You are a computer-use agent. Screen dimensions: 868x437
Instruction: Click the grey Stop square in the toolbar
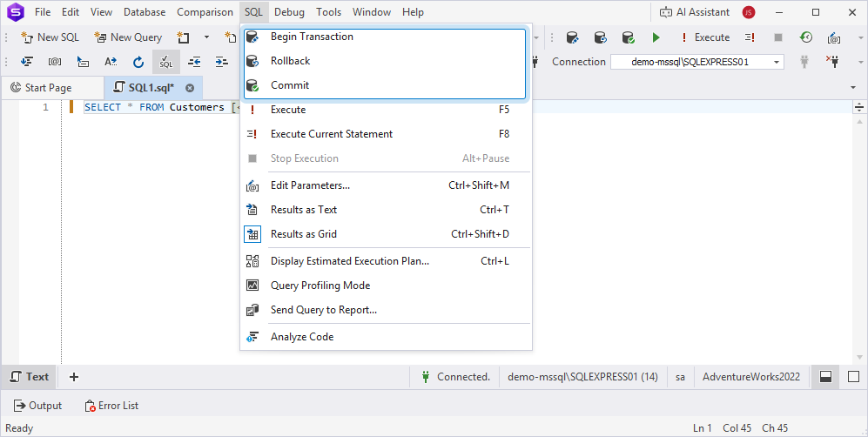[x=777, y=37]
